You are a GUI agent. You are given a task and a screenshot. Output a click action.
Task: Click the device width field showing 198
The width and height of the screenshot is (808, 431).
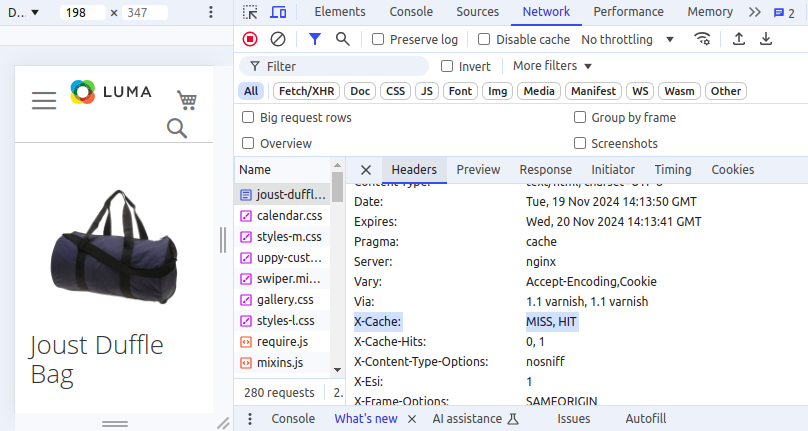click(x=82, y=12)
